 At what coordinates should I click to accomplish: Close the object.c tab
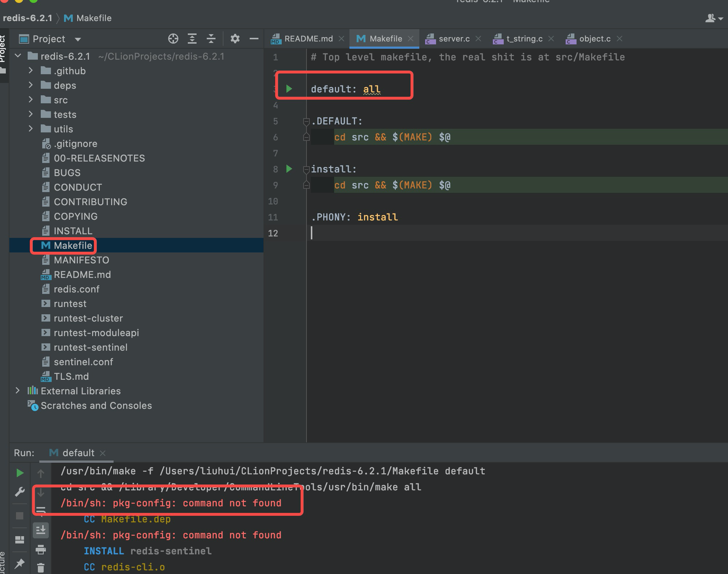pos(620,39)
